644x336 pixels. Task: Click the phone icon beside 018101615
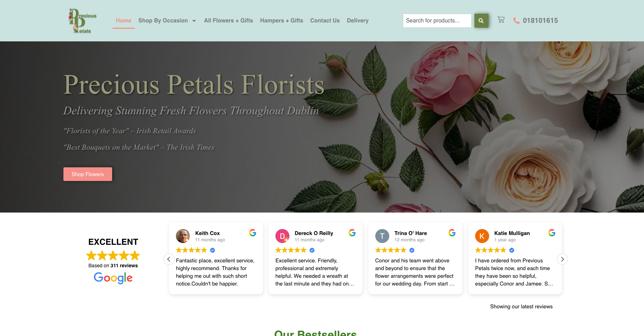516,21
